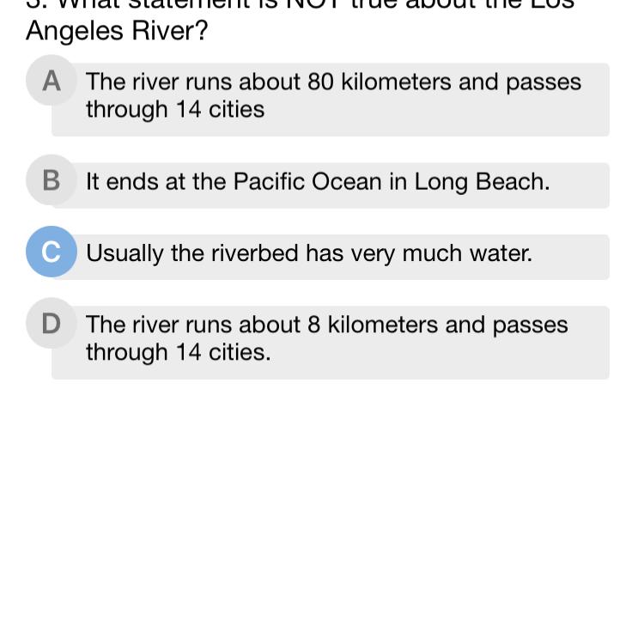Tap 'The river runs about 80' text
The height and width of the screenshot is (644, 644).
pyautogui.click(x=210, y=82)
